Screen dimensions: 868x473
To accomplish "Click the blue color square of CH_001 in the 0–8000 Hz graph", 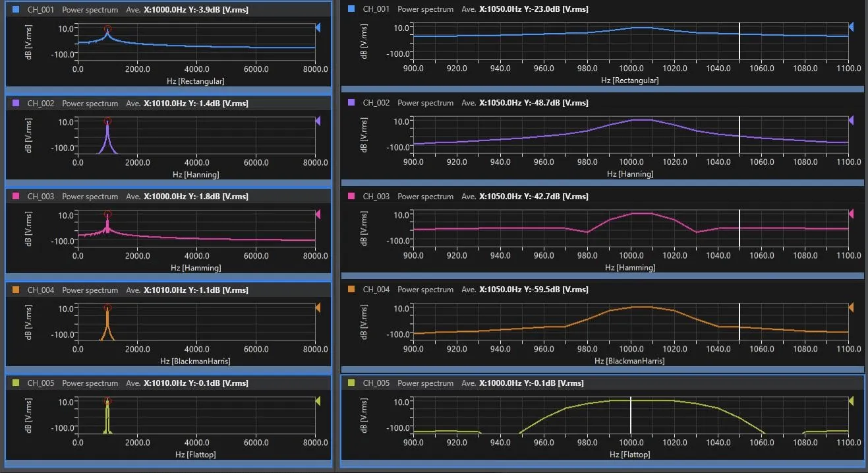I will [16, 10].
